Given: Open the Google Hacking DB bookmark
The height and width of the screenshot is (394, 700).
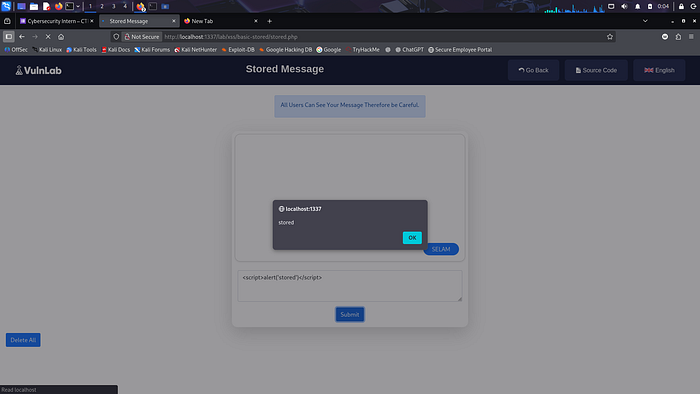Looking at the screenshot, I should [285, 50].
